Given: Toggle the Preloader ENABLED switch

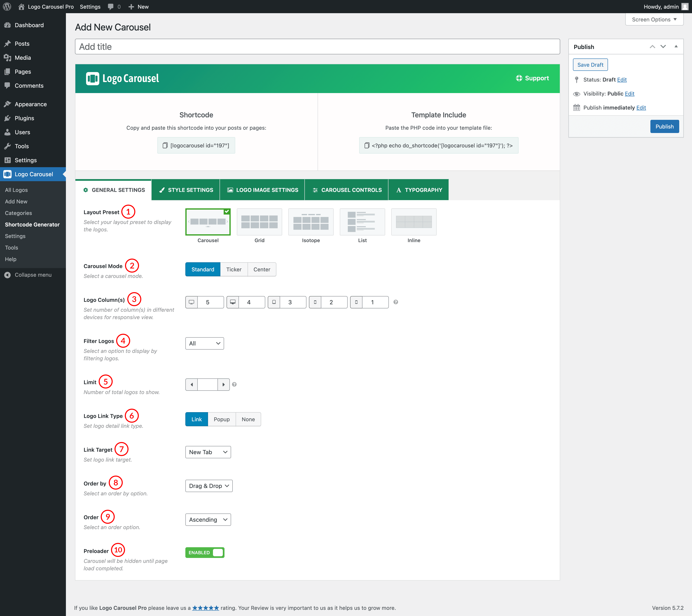Looking at the screenshot, I should (x=205, y=552).
